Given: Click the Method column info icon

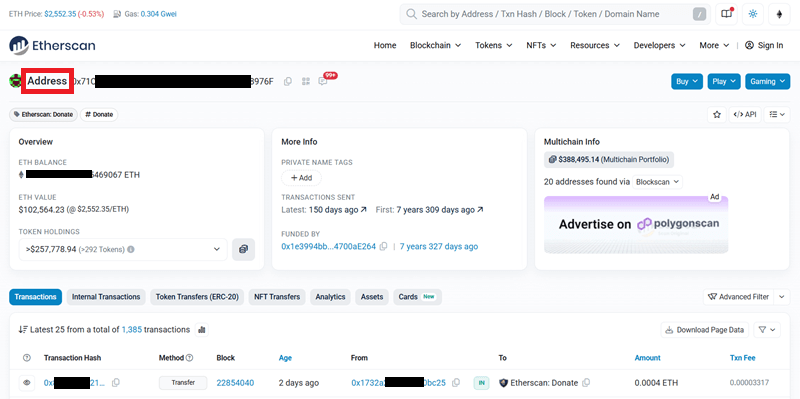Looking at the screenshot, I should (190, 358).
